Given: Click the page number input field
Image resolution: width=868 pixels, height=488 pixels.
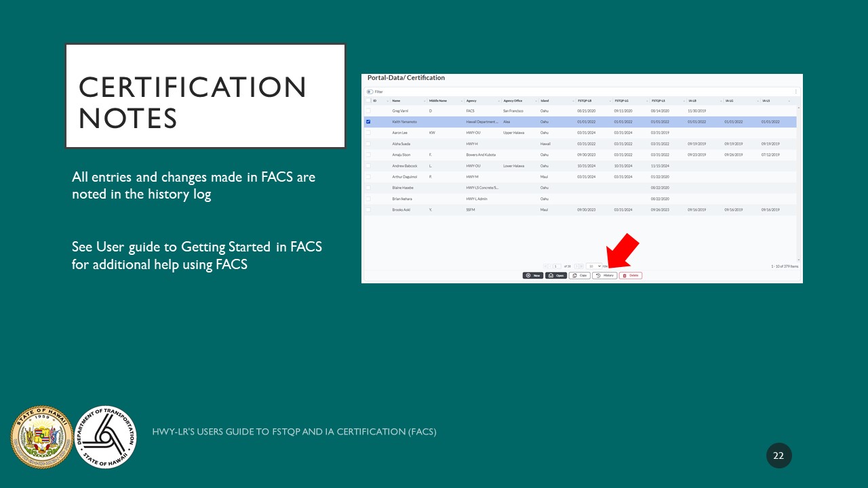Looking at the screenshot, I should tap(557, 266).
